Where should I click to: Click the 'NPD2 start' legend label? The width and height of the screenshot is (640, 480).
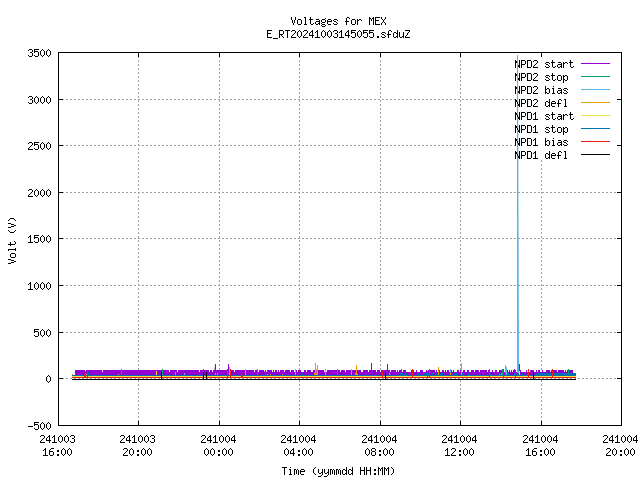(x=544, y=64)
